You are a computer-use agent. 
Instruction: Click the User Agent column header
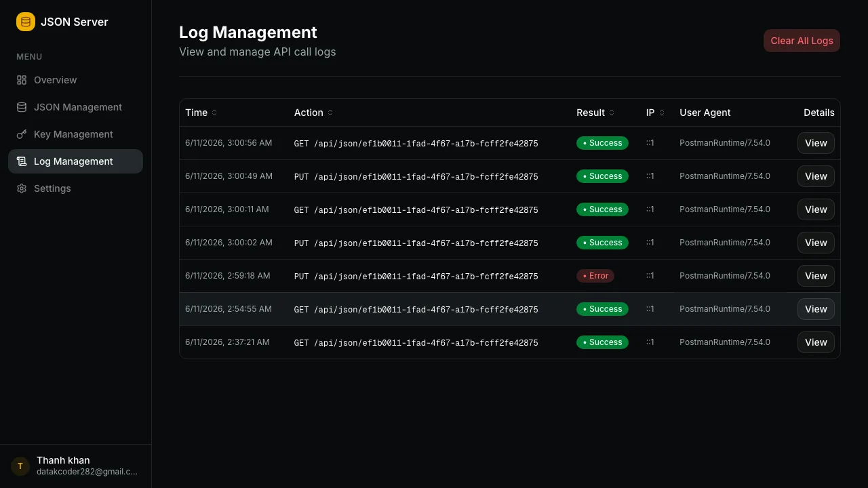point(705,113)
